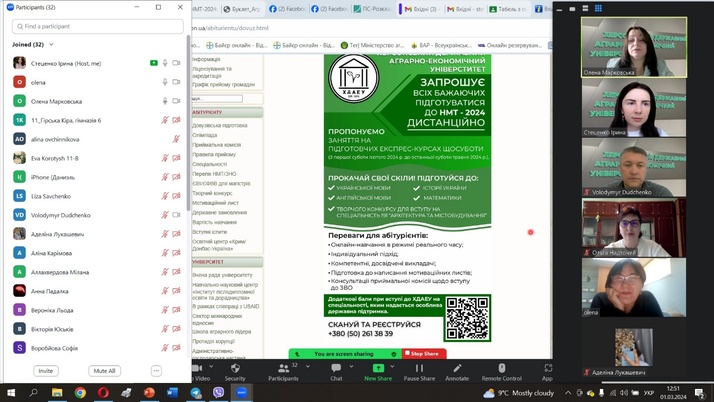714x402 pixels.
Task: Click Pause Share in Zoom toolbar
Action: pyautogui.click(x=419, y=372)
